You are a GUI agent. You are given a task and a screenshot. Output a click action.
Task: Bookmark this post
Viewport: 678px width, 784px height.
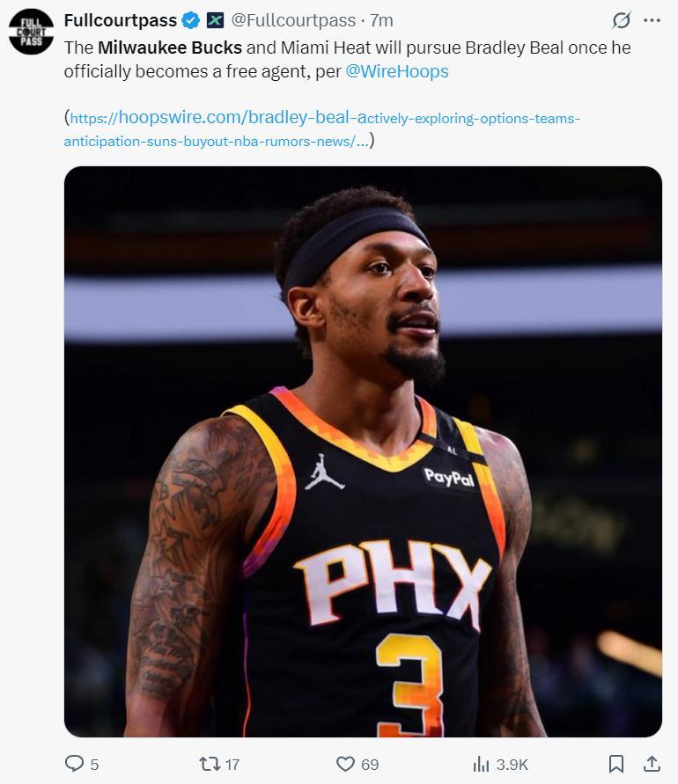tap(616, 764)
